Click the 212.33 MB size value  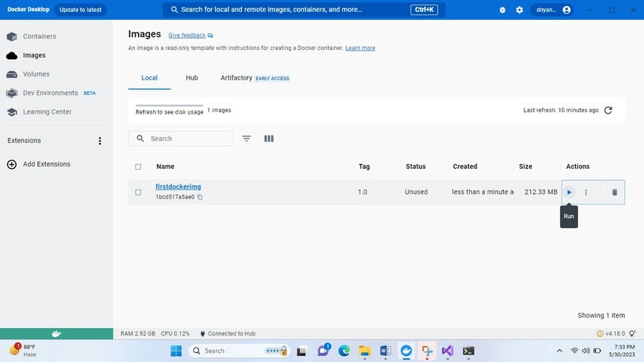pyautogui.click(x=541, y=192)
